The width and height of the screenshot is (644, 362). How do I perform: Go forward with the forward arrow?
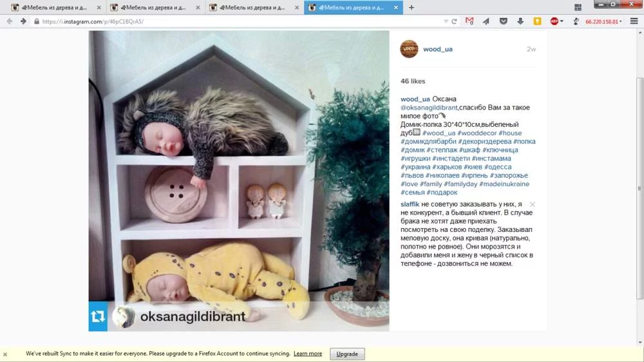(x=23, y=21)
